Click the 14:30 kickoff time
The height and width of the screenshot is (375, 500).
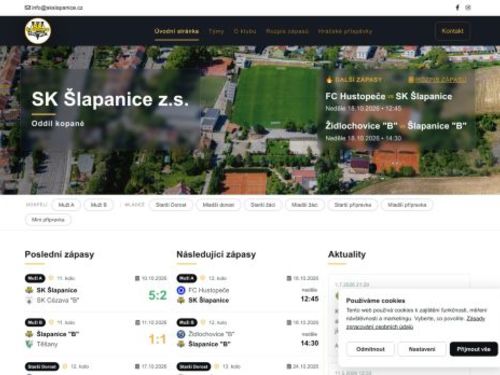[x=310, y=343]
